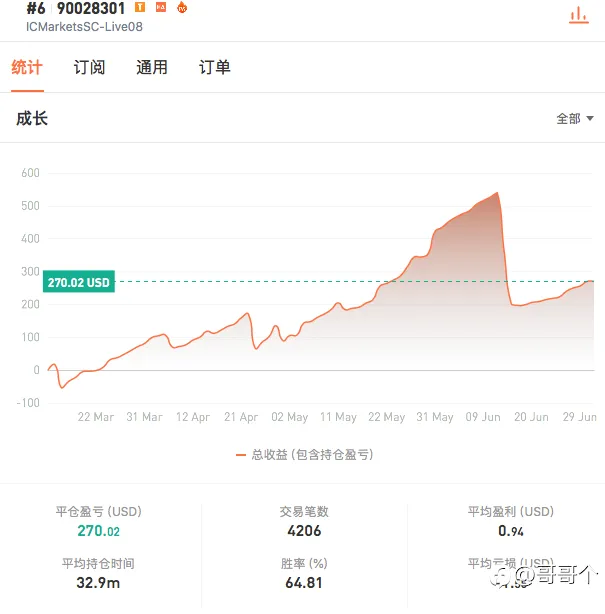Image resolution: width=605 pixels, height=614 pixels.
Task: Click the 270.02 USD green value label
Action: click(79, 282)
